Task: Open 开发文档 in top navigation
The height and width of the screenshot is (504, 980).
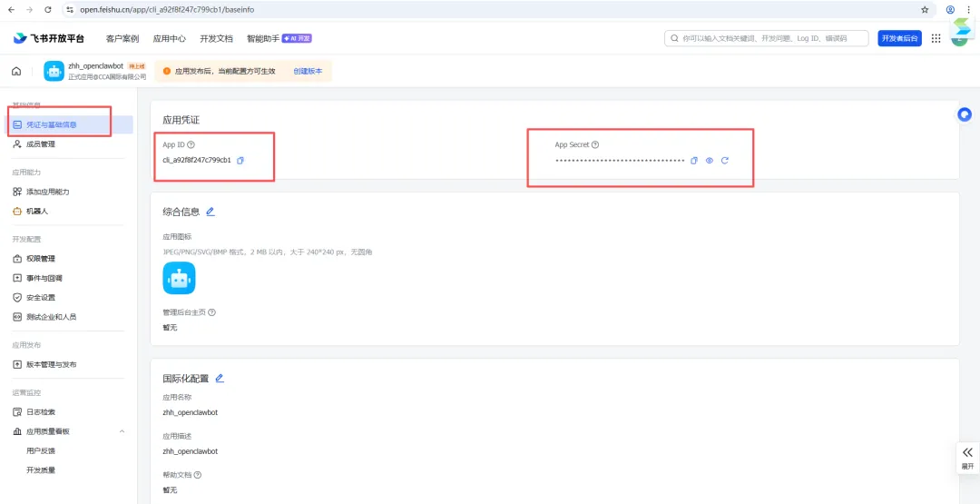Action: (x=216, y=38)
